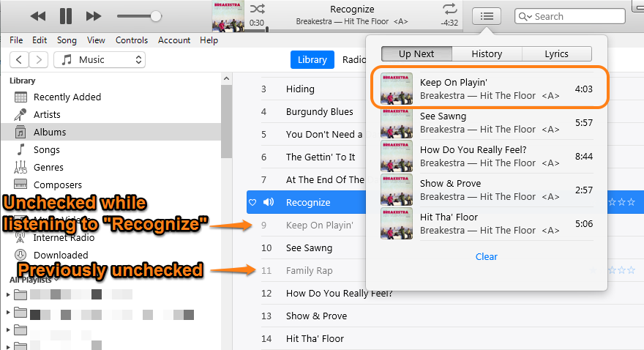Adjust the volume slider knob
This screenshot has height=350, width=644.
point(156,16)
